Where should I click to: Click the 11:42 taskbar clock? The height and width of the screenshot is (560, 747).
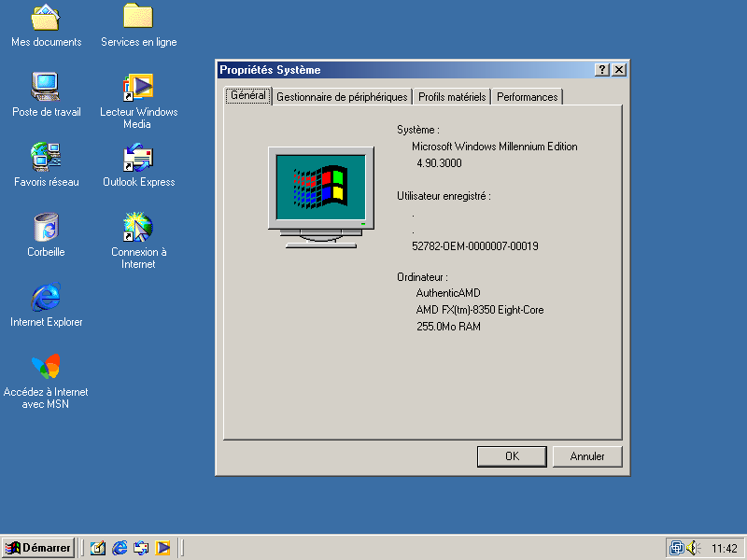tap(725, 549)
